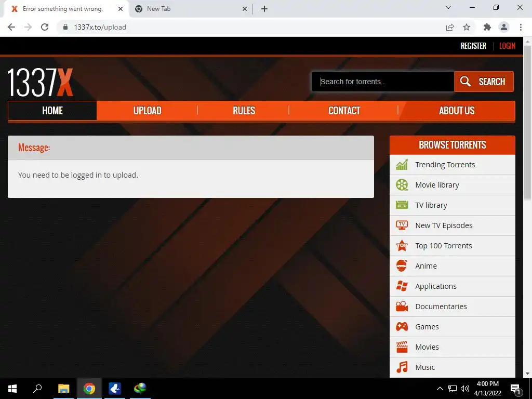Open the Movies category link

427,347
